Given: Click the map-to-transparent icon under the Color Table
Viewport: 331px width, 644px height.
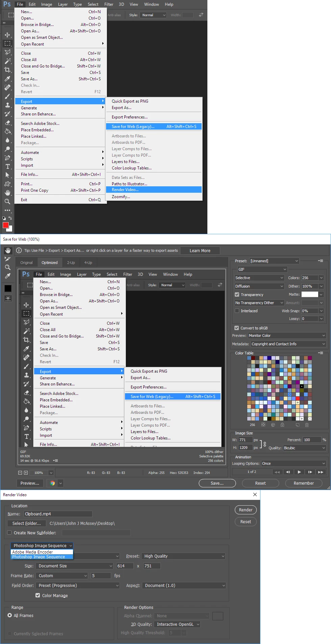Looking at the screenshot, I should 263,425.
